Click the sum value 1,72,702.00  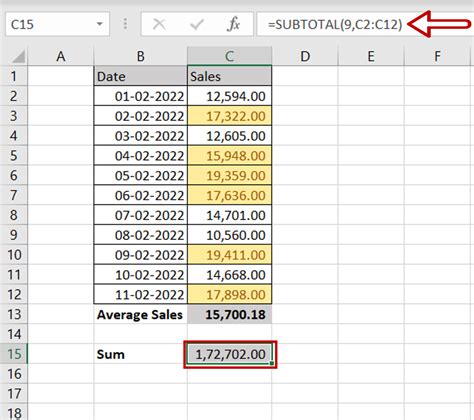click(230, 354)
